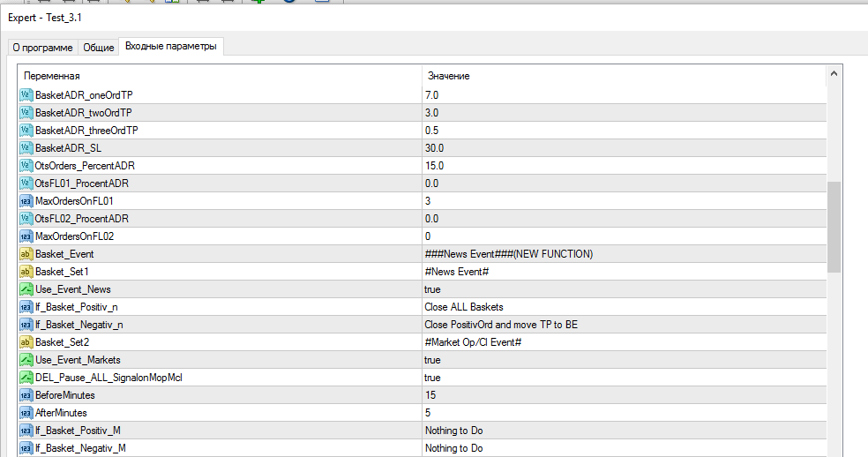This screenshot has height=457, width=868.
Task: Select the DEL_Pause_ALL_SignalonMopMcl variable name
Action: (108, 378)
